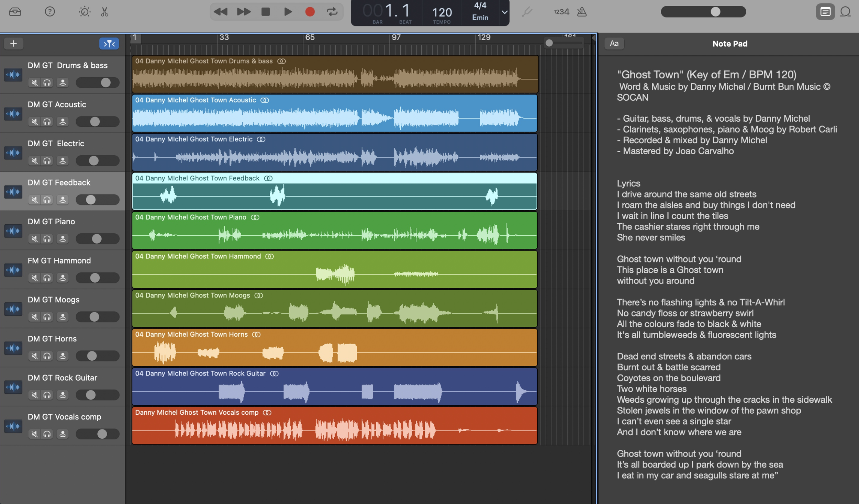Click the 'Mastered by Joao Carvalho' note line
This screenshot has height=504, width=859.
coord(675,151)
